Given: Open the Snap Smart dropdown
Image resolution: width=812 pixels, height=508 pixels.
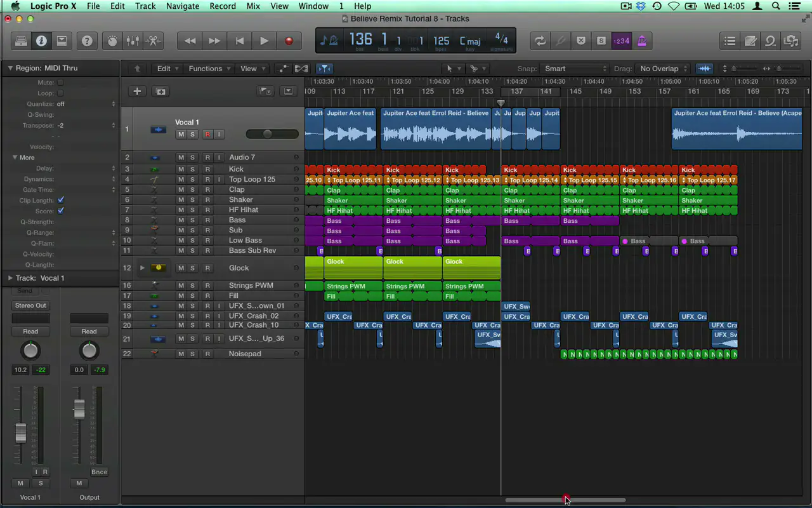Looking at the screenshot, I should point(575,69).
